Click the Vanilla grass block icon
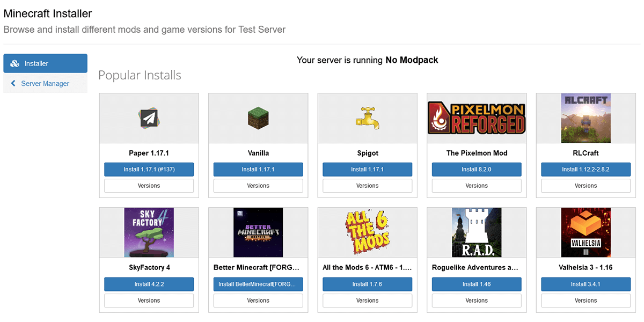 tap(258, 119)
